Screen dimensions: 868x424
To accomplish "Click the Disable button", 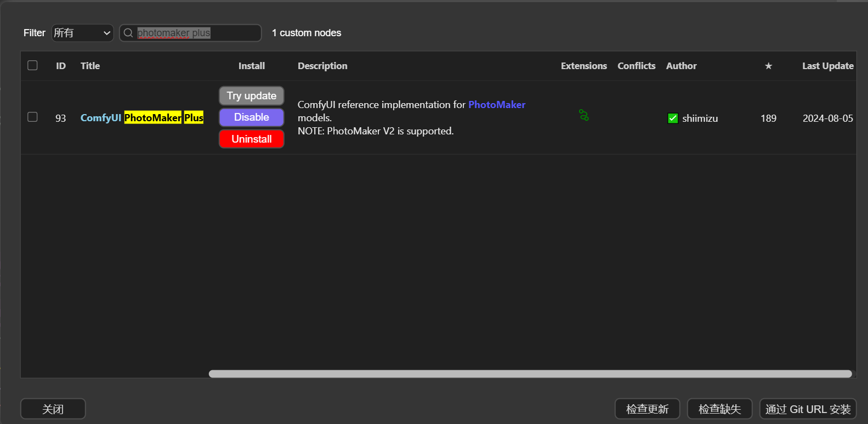I will coord(252,117).
